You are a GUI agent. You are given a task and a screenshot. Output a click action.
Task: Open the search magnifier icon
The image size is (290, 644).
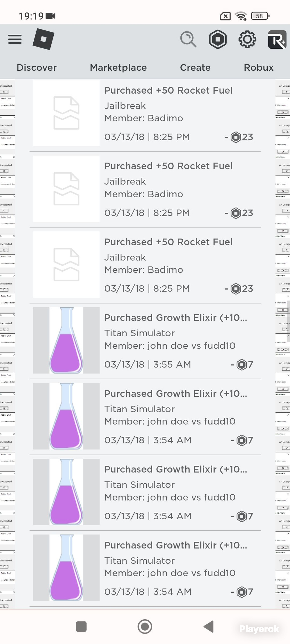(188, 39)
